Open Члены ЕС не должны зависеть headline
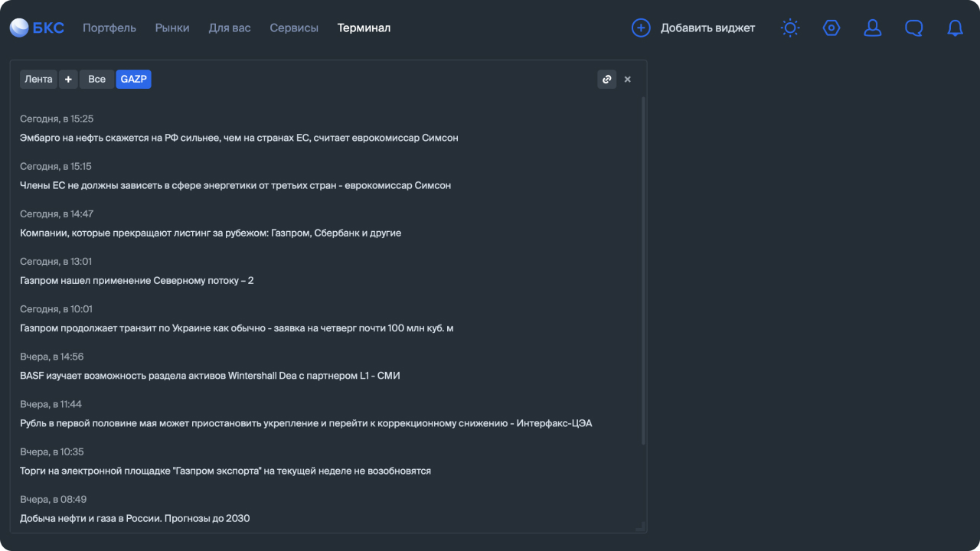The width and height of the screenshot is (980, 551). [235, 185]
